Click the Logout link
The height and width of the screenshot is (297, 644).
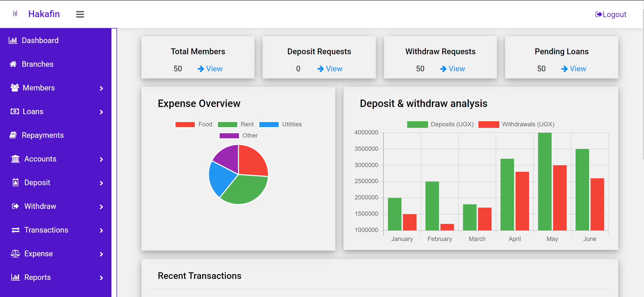coord(611,14)
